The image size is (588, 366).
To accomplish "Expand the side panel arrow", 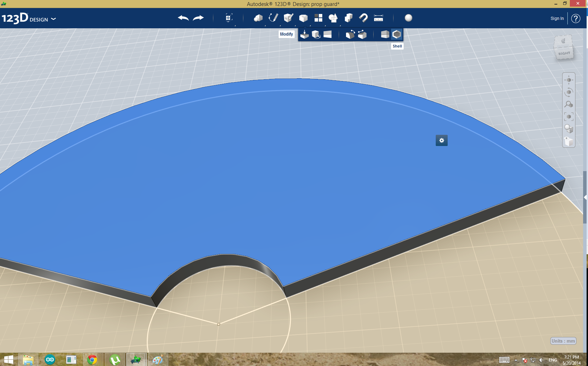I will pyautogui.click(x=585, y=197).
